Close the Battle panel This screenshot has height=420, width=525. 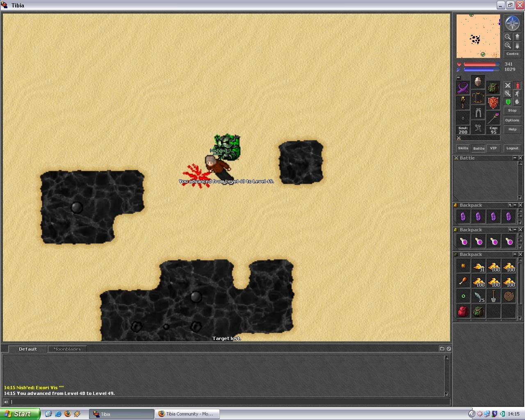pyautogui.click(x=520, y=158)
